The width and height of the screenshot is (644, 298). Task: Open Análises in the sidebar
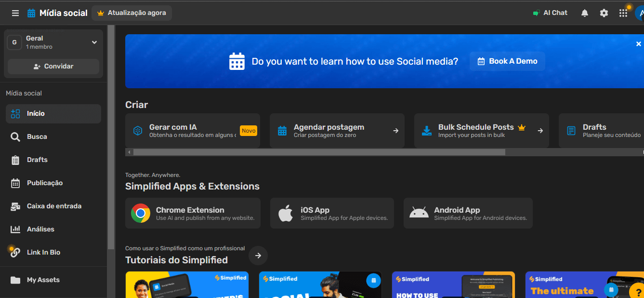click(53, 230)
